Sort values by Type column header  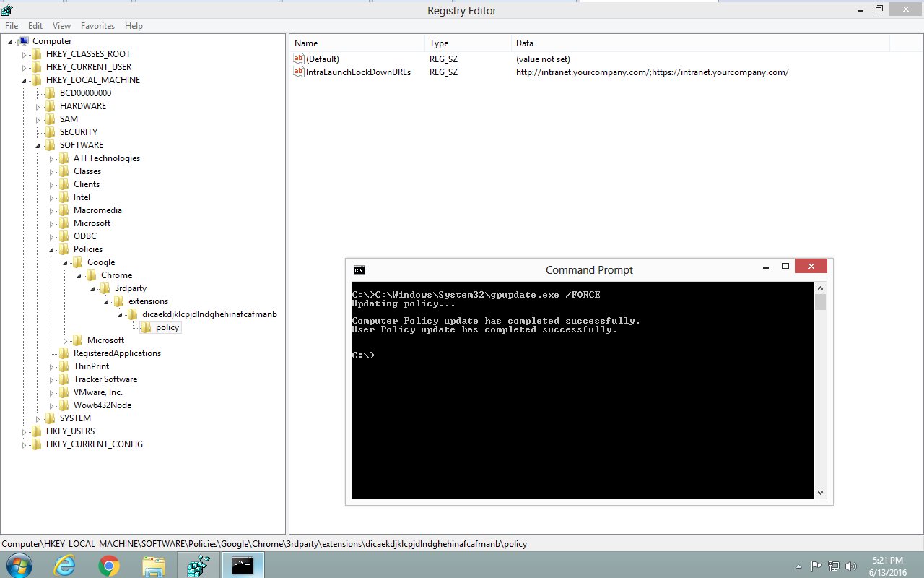[x=468, y=43]
